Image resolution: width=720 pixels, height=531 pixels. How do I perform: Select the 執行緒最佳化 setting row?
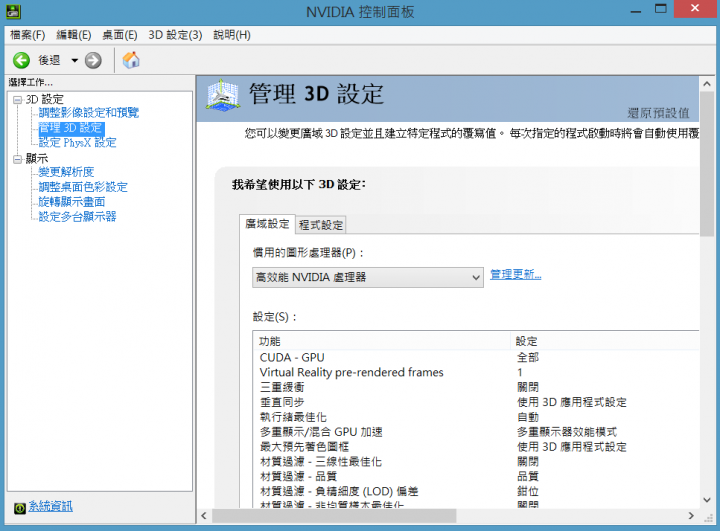(476, 417)
